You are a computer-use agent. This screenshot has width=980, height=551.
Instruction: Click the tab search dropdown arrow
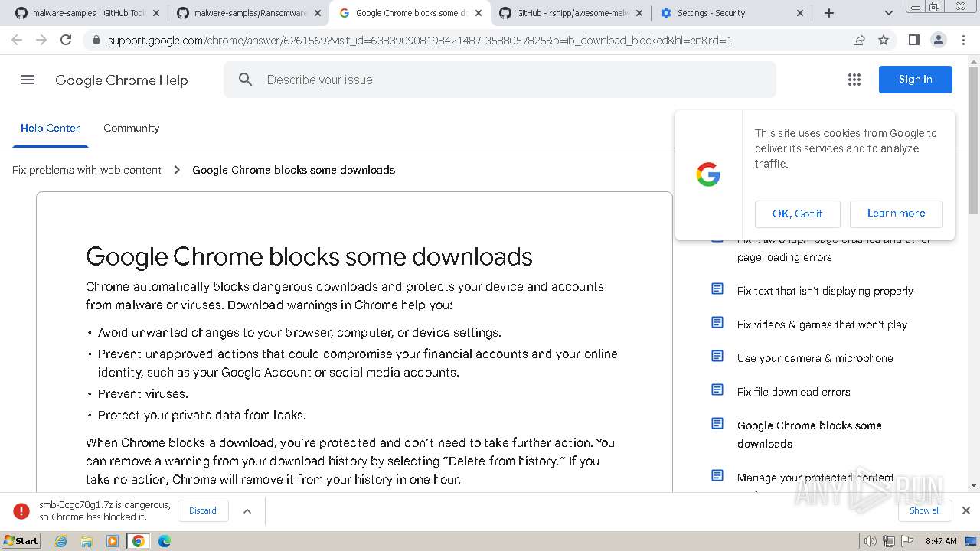(x=889, y=13)
